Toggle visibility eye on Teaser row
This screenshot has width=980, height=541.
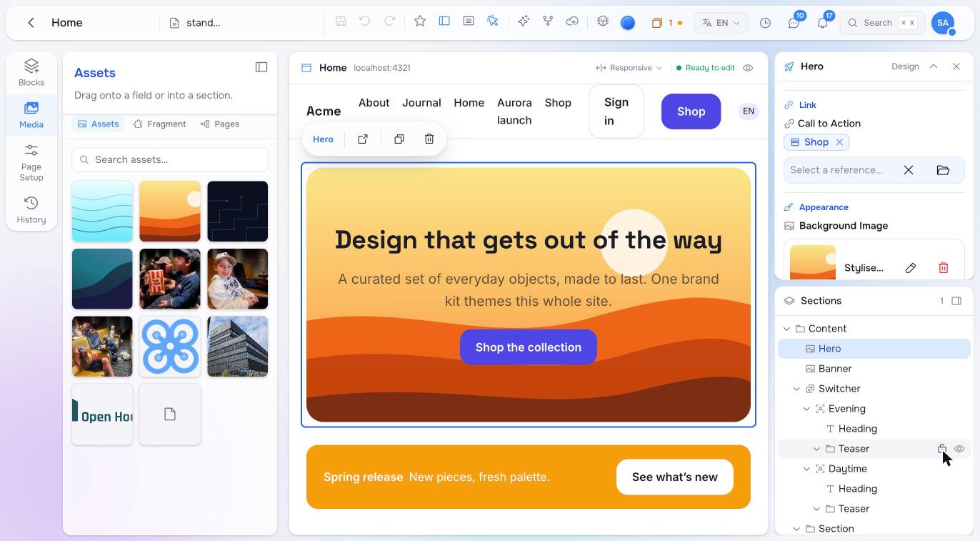coord(959,449)
